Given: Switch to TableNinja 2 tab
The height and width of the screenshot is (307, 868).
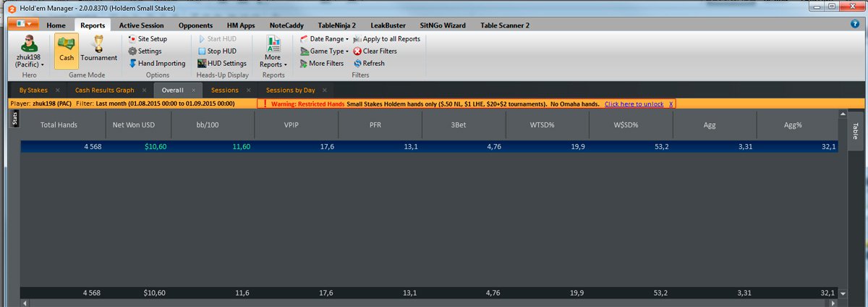Looking at the screenshot, I should [x=337, y=25].
